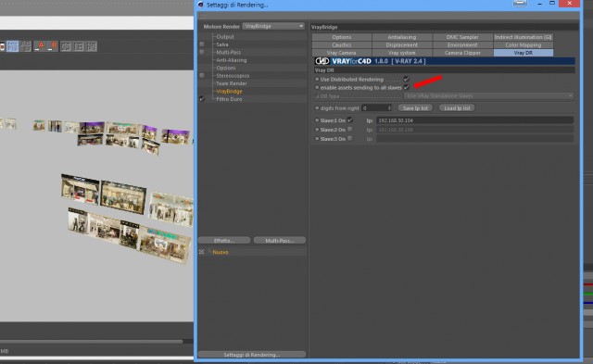Image resolution: width=593 pixels, height=364 pixels.
Task: Click the VRAYforC4D logo banner icon
Action: [322, 61]
